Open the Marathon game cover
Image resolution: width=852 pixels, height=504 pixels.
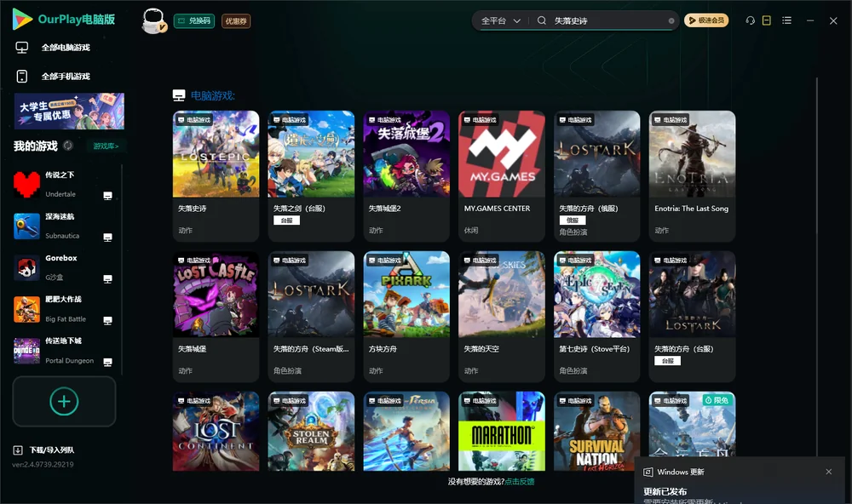[x=502, y=432]
